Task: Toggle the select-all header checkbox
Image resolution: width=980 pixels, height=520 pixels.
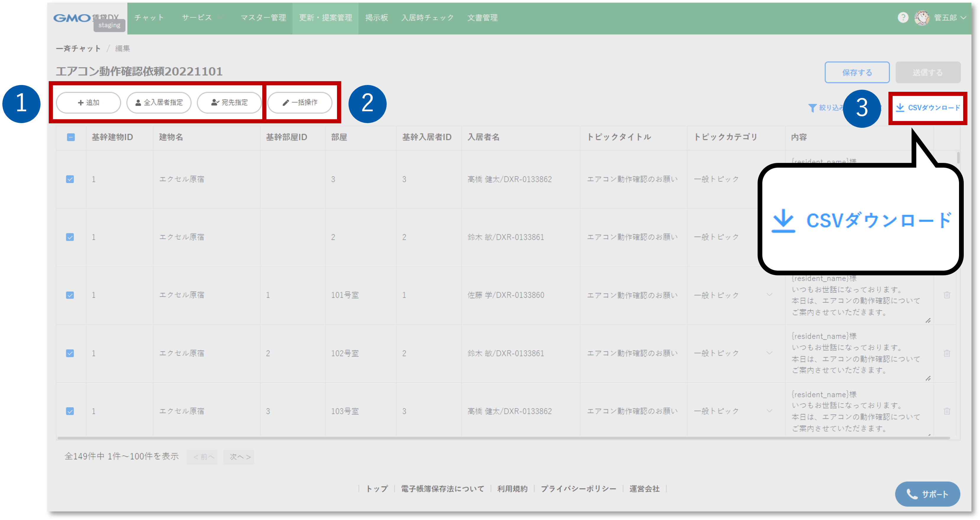Action: tap(71, 137)
